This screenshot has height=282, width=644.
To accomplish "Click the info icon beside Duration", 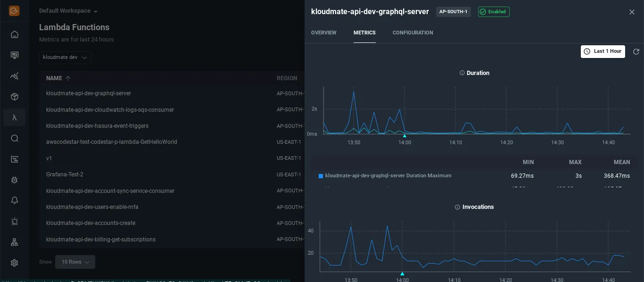I will pos(462,73).
